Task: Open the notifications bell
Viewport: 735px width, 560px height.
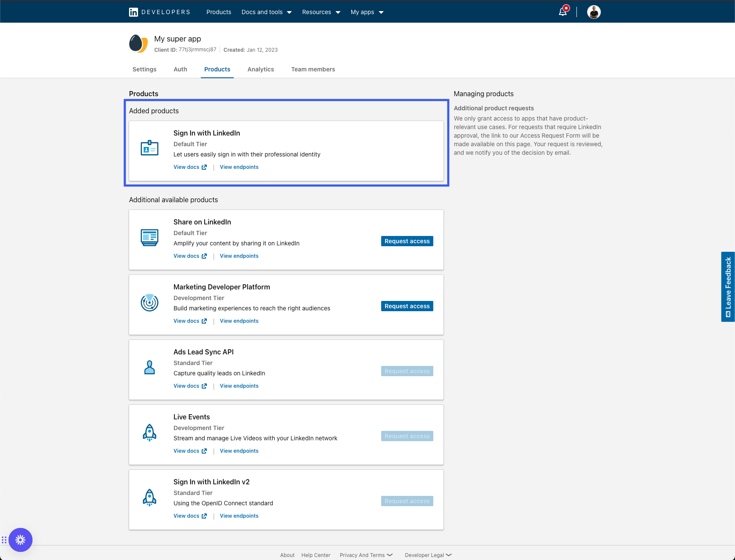Action: click(x=563, y=12)
